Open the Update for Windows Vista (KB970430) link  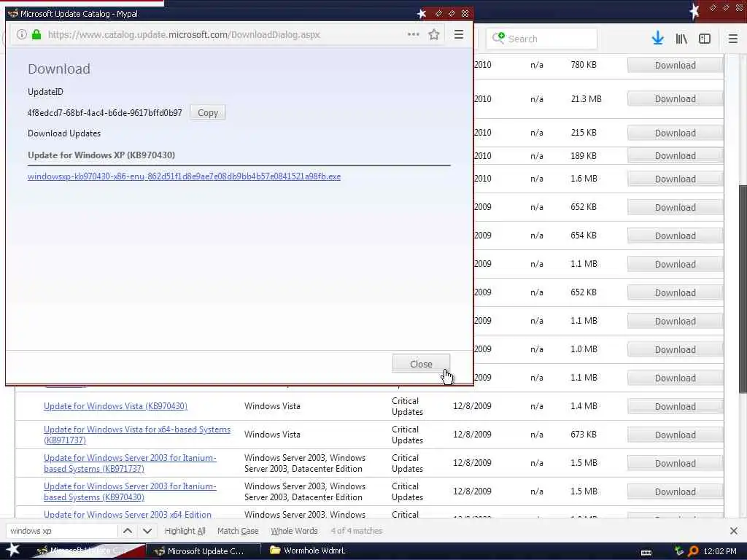coord(115,405)
